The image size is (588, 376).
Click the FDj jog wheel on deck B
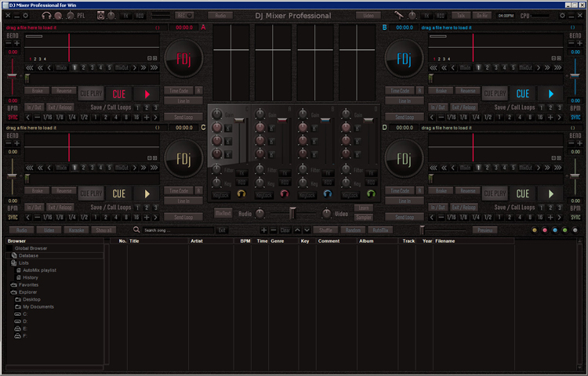click(x=405, y=59)
